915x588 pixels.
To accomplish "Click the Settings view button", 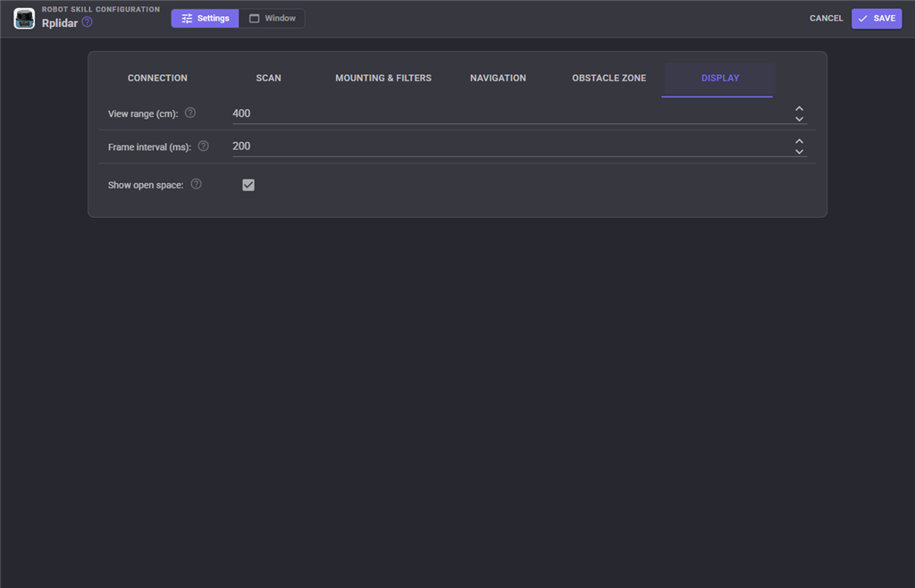I will pos(205,19).
